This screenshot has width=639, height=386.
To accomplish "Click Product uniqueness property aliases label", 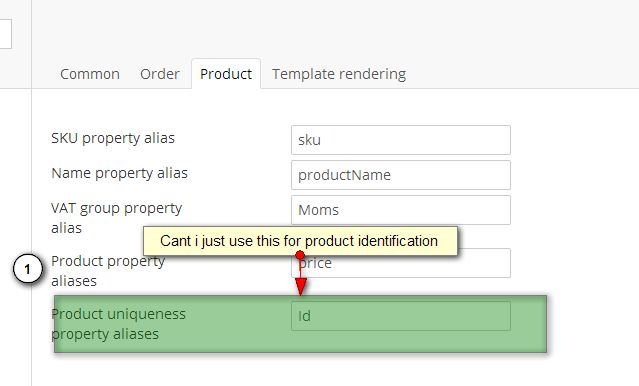I will 119,324.
